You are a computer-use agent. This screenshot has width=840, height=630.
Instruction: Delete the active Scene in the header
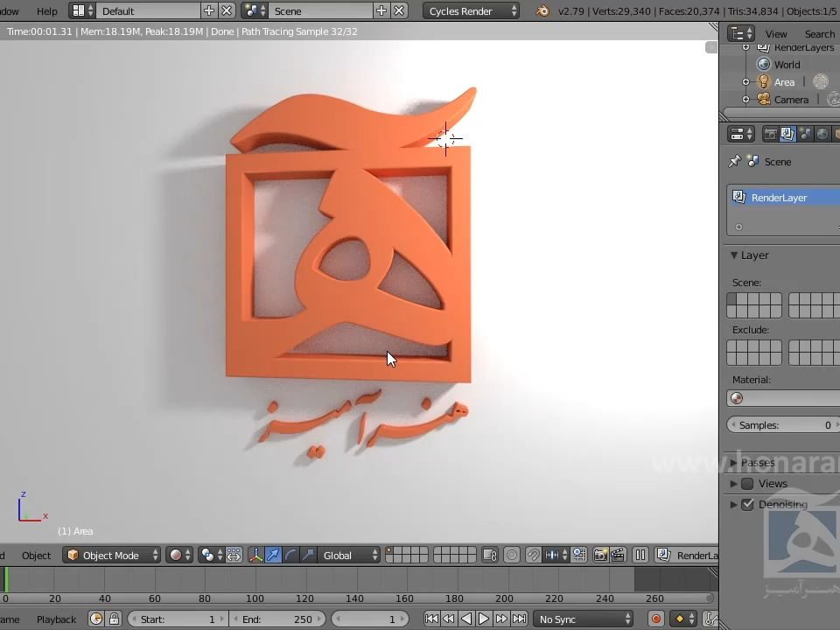(399, 10)
